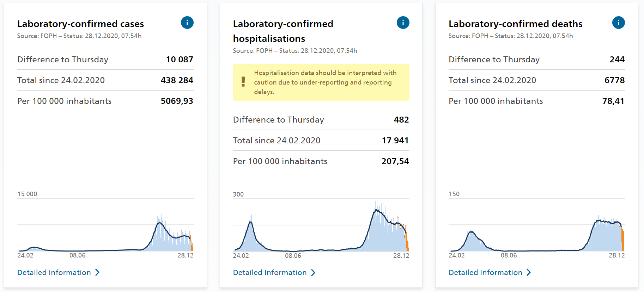Click chevron arrow beside hospitalisations Detailed Information
This screenshot has height=292, width=644.
[313, 273]
